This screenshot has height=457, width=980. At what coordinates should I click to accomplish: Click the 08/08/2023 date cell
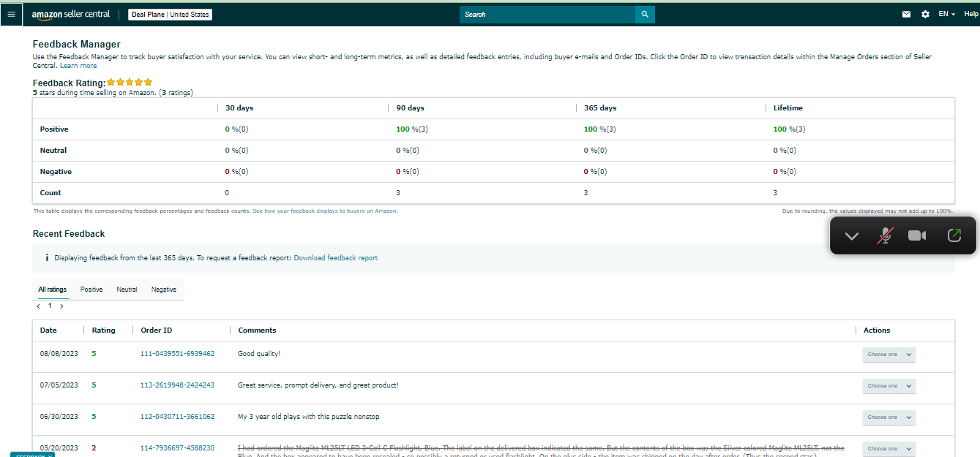[x=59, y=354]
